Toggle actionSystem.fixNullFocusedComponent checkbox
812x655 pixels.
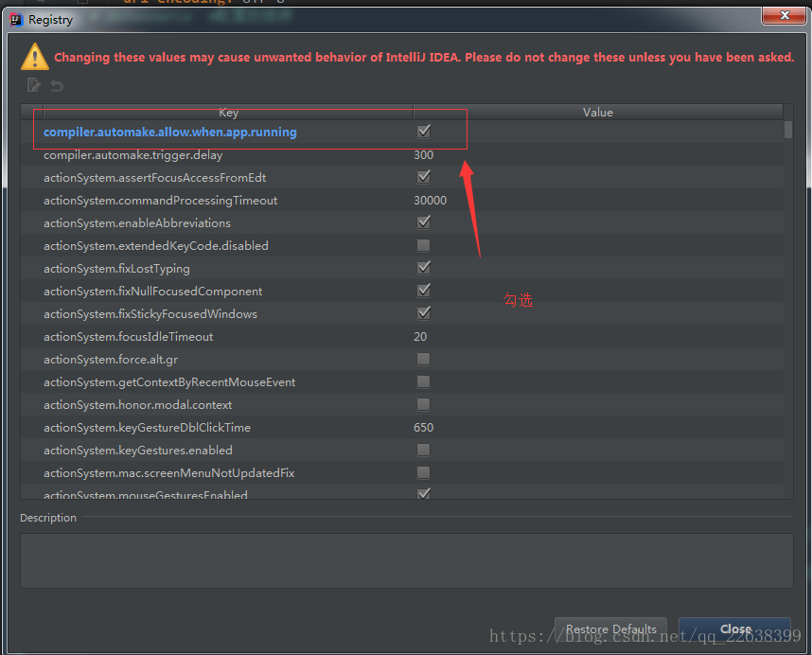click(424, 291)
